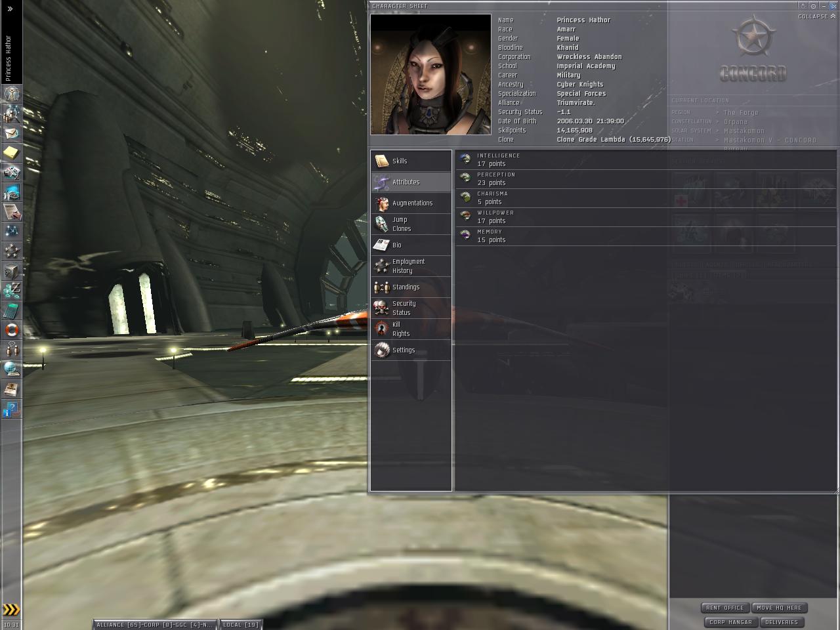This screenshot has height=630, width=840.
Task: Click the Triumvirate. alliance name
Action: click(x=576, y=102)
